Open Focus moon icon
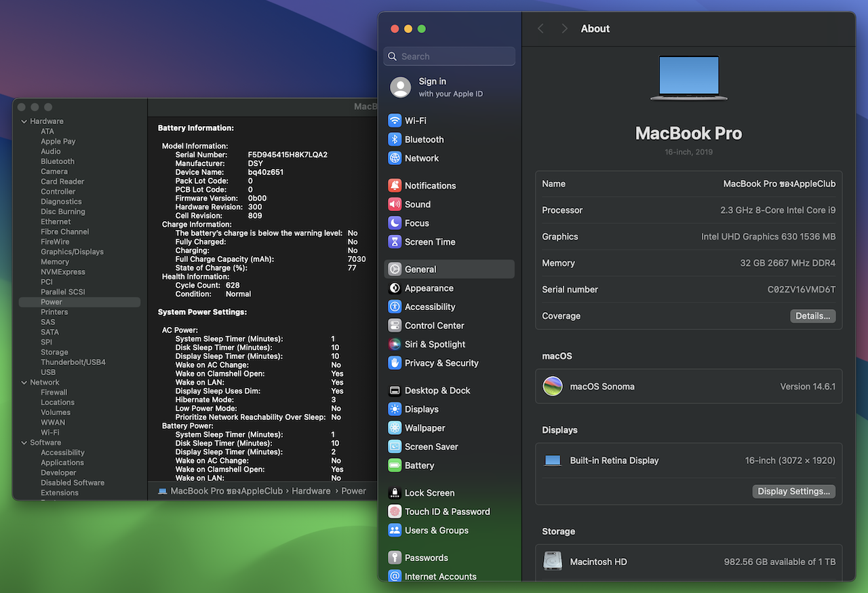 (x=395, y=223)
